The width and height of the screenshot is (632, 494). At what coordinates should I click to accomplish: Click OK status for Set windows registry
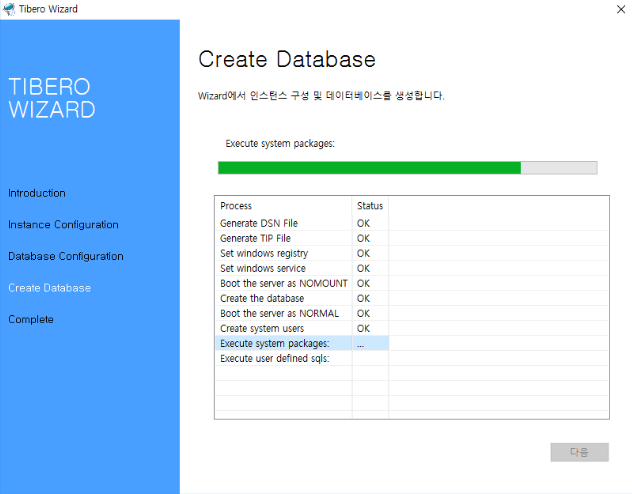363,253
